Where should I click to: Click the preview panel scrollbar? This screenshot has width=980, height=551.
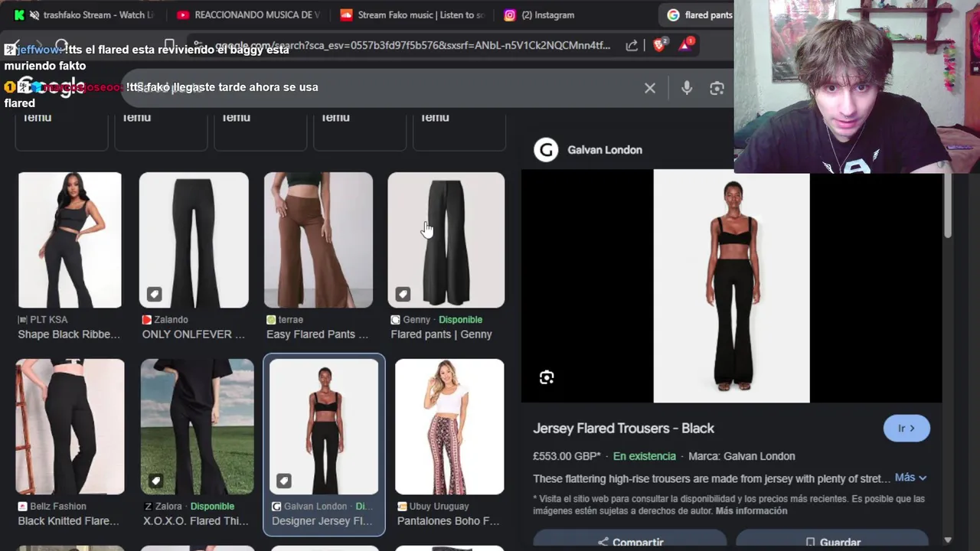(948, 205)
